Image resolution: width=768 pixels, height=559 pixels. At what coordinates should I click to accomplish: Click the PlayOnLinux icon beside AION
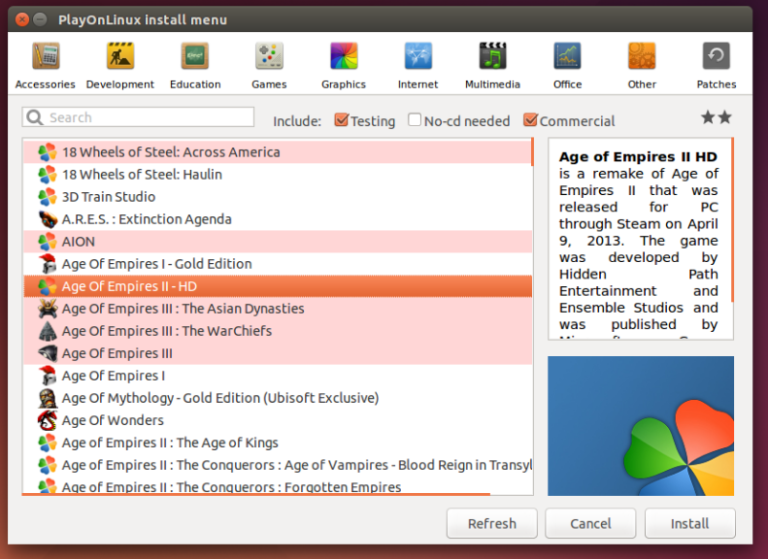pos(48,242)
